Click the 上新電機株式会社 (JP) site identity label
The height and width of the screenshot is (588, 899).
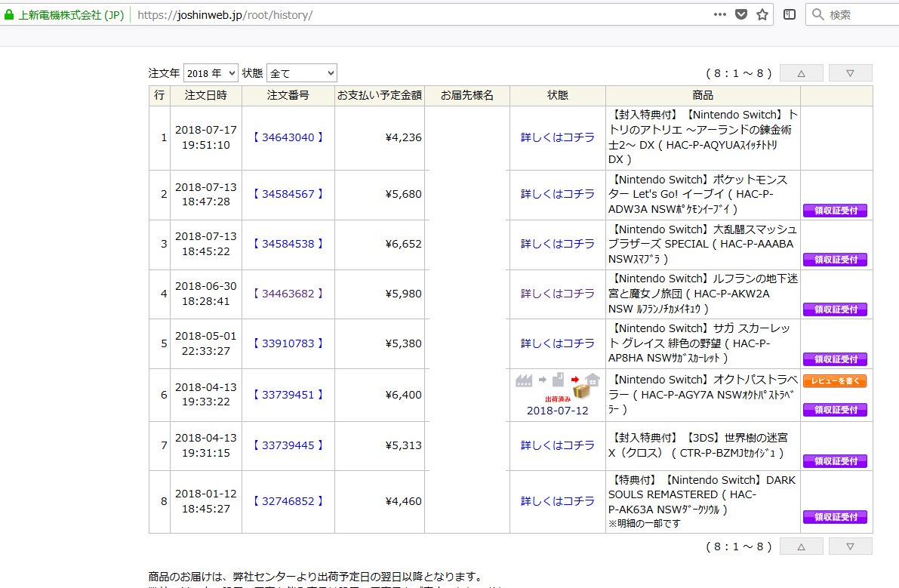pyautogui.click(x=71, y=15)
